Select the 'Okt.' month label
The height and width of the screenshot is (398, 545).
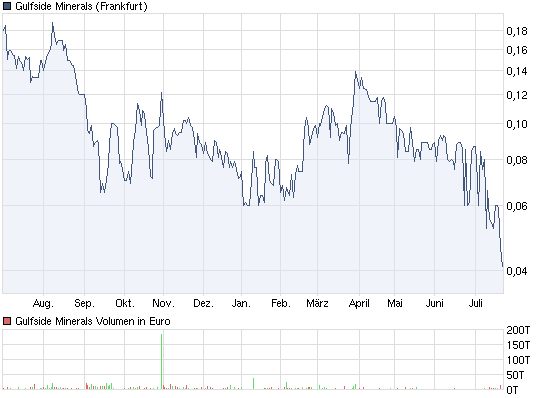125,303
